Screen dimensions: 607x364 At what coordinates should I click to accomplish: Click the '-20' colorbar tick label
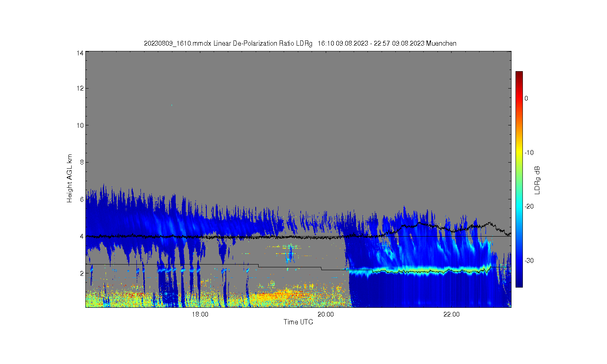(529, 206)
